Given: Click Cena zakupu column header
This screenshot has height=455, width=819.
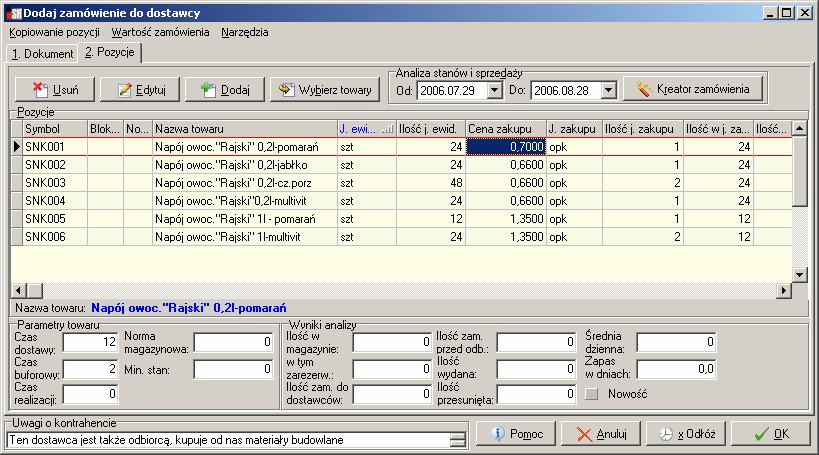Looking at the screenshot, I should 506,129.
